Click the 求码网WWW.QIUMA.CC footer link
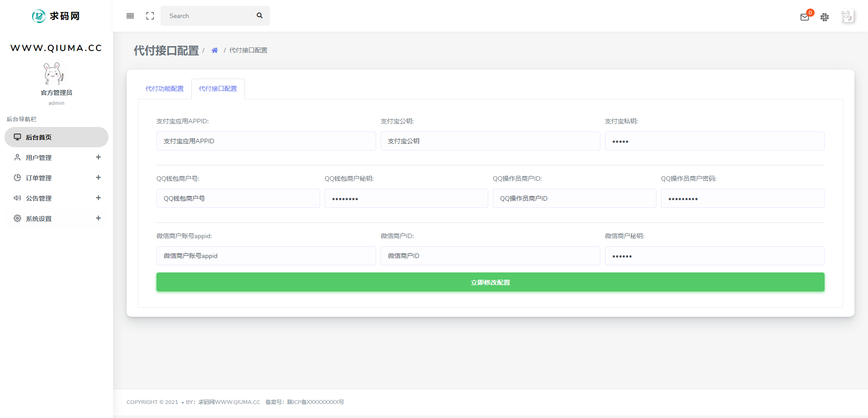 [x=229, y=402]
